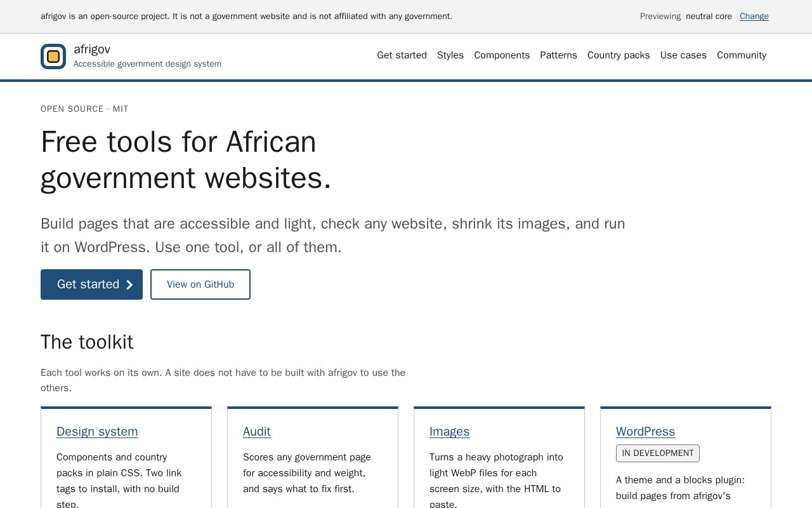The width and height of the screenshot is (812, 508).
Task: Open the Design system card link
Action: pos(97,431)
